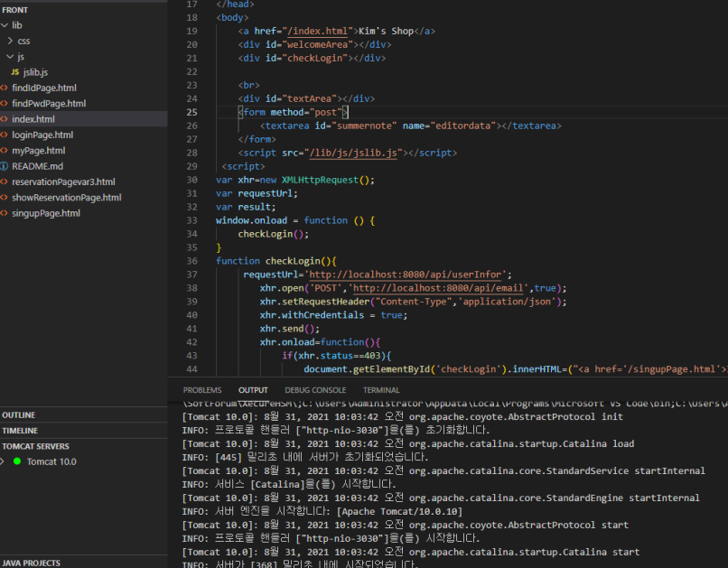Click the var requestUrl; declaration
The image size is (728, 568).
click(257, 193)
